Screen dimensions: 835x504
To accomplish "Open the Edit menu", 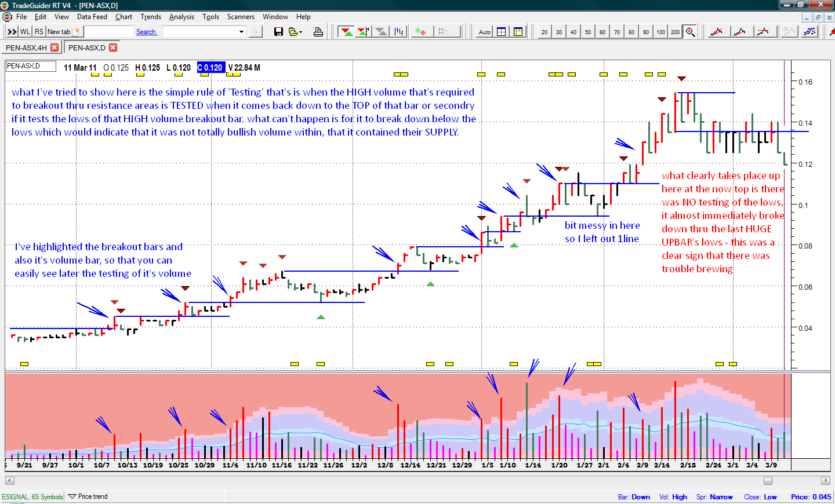I will click(41, 17).
